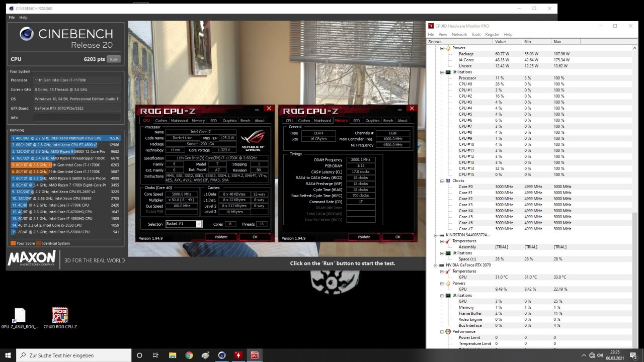Screen dimensions: 644x362
Task: Open File Explorer from the taskbar
Action: 173,355
